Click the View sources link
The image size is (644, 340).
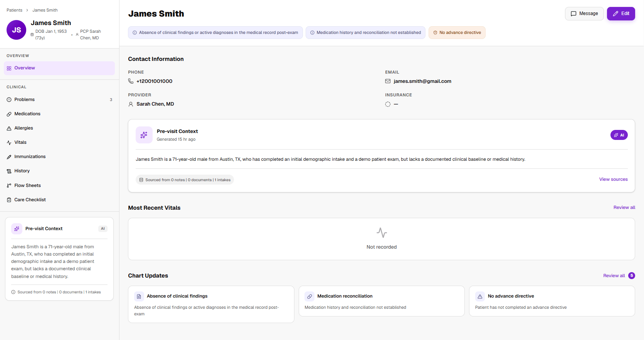coord(613,179)
